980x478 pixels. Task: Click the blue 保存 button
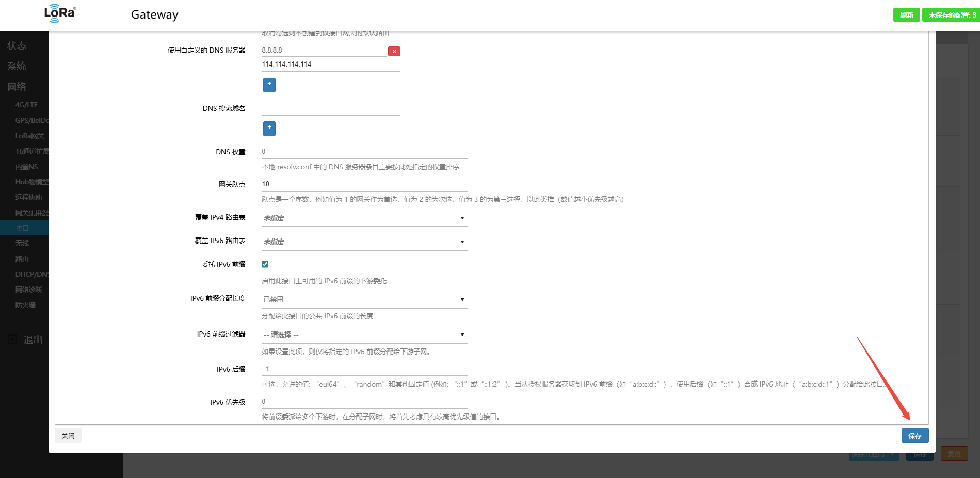click(914, 436)
